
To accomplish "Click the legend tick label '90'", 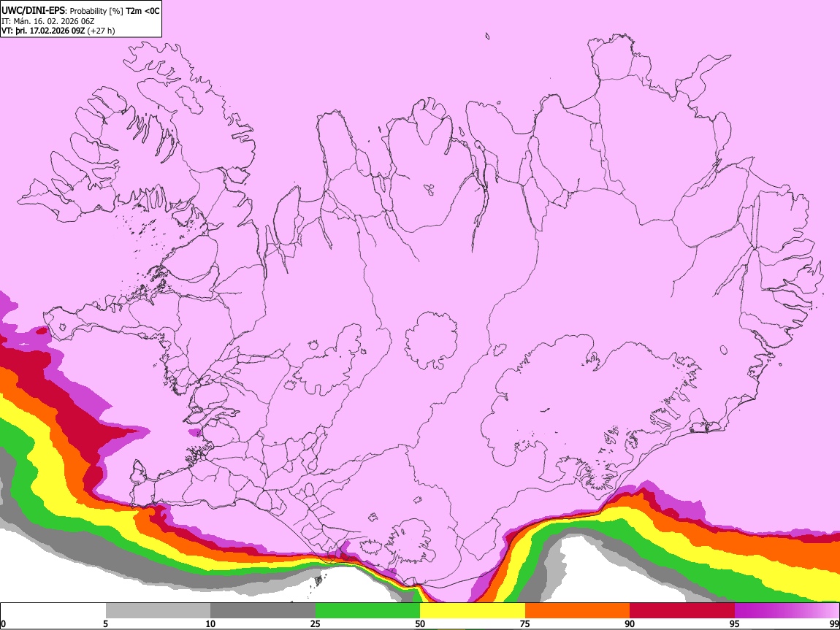I will coord(630,623).
